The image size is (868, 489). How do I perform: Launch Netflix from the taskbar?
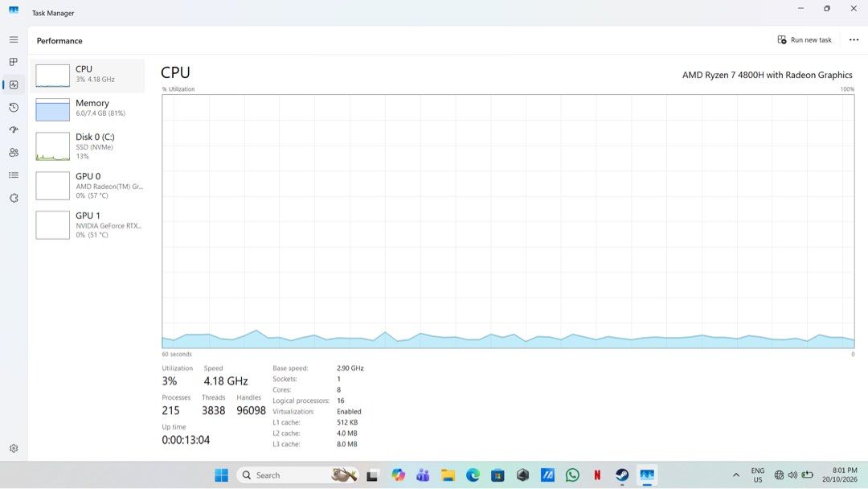point(597,475)
